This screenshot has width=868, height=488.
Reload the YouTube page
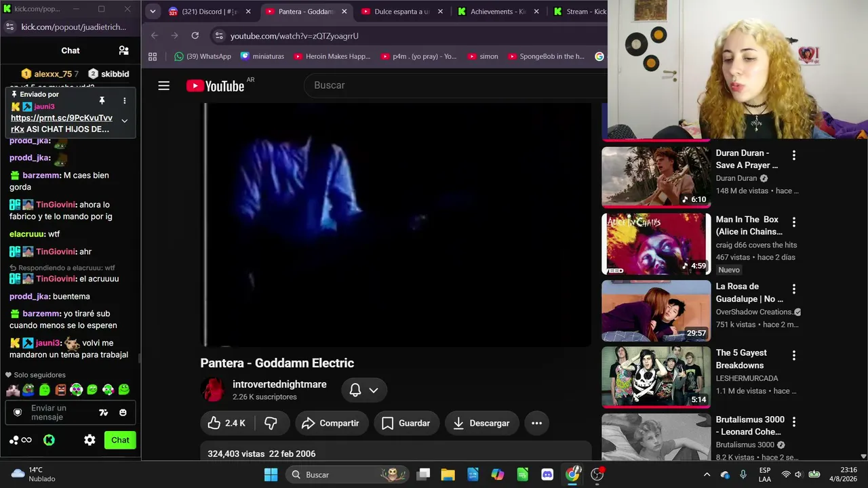tap(195, 35)
